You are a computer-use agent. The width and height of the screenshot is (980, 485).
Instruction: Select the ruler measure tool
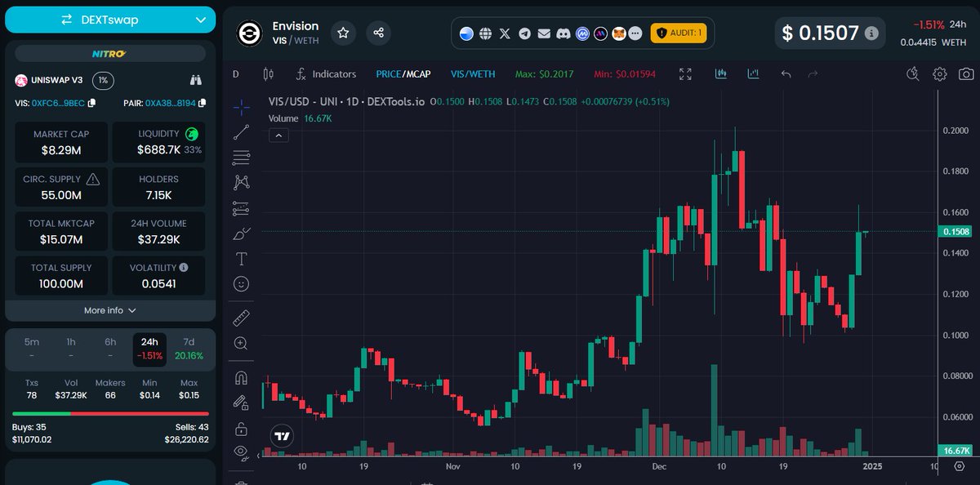(241, 318)
